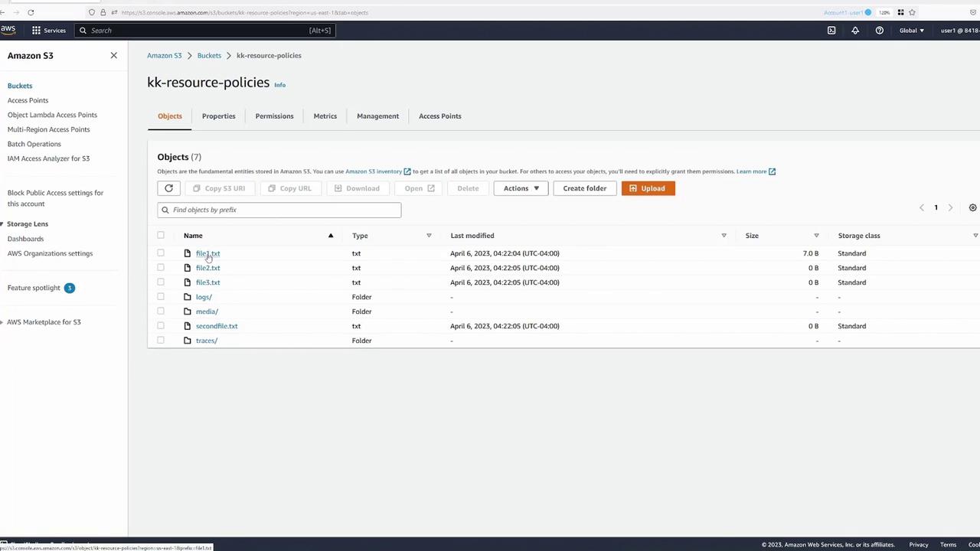The width and height of the screenshot is (980, 551).
Task: Click the browser reload icon
Action: (x=31, y=12)
